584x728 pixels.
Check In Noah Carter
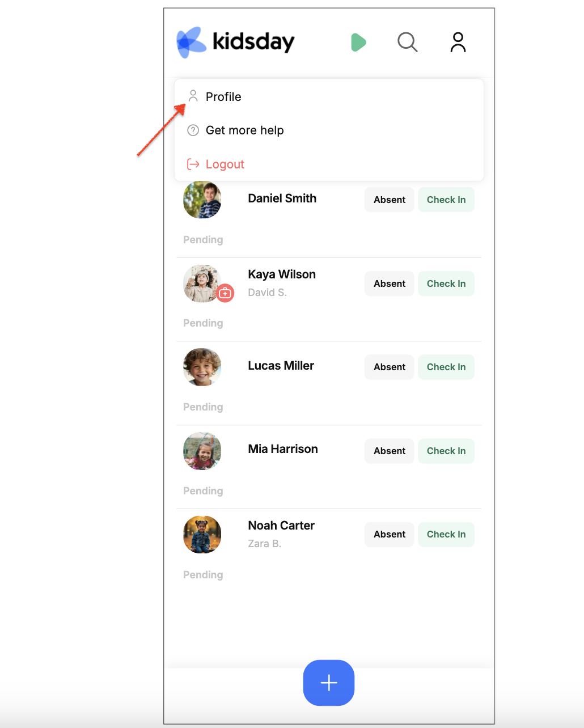coord(446,534)
